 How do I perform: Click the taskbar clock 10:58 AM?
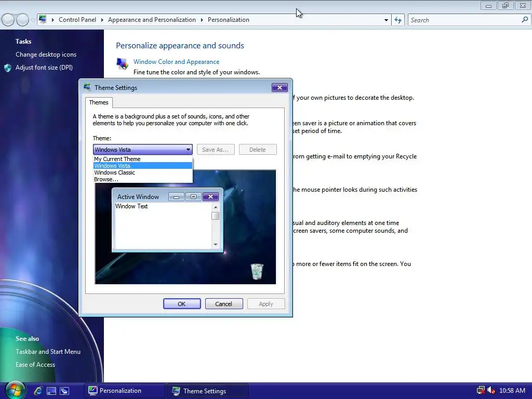coord(512,391)
